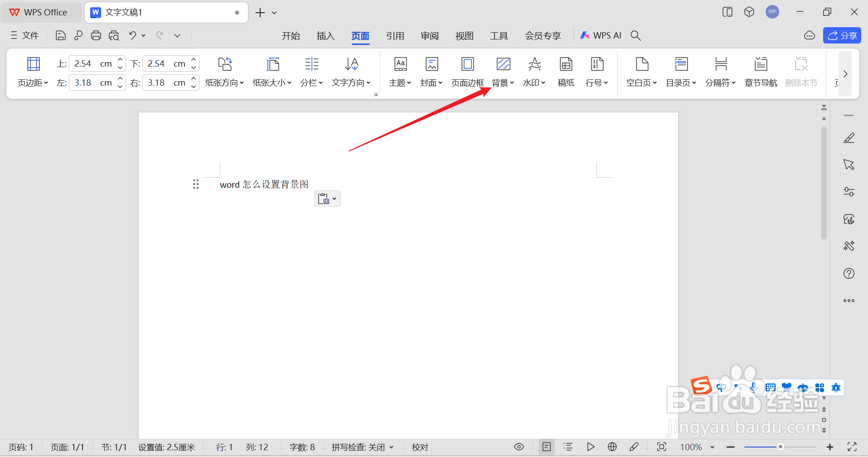Viewport: 868px width, 457px height.
Task: Click the help question mark icon
Action: click(x=849, y=273)
